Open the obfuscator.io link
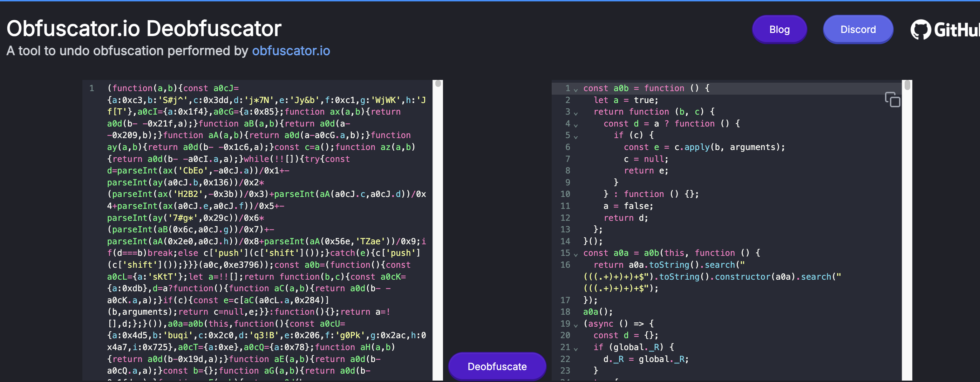 click(291, 50)
